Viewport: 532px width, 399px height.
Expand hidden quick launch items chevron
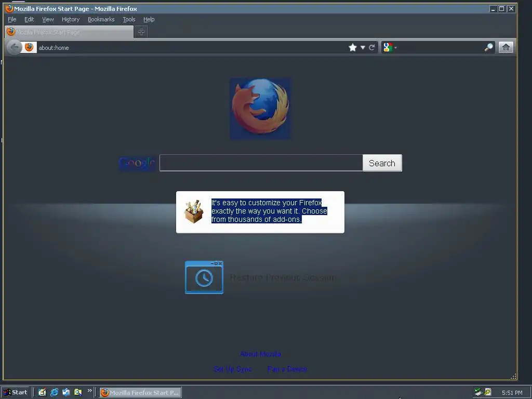[x=89, y=391]
